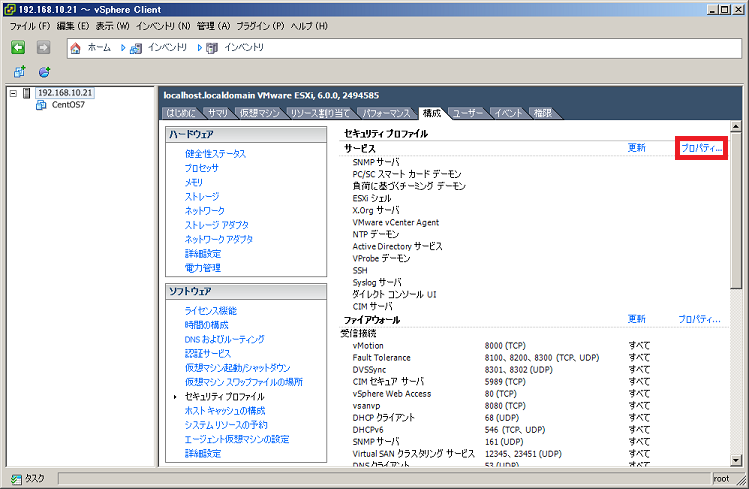This screenshot has width=749, height=489.
Task: Open 時間の構成 link
Action: point(206,325)
